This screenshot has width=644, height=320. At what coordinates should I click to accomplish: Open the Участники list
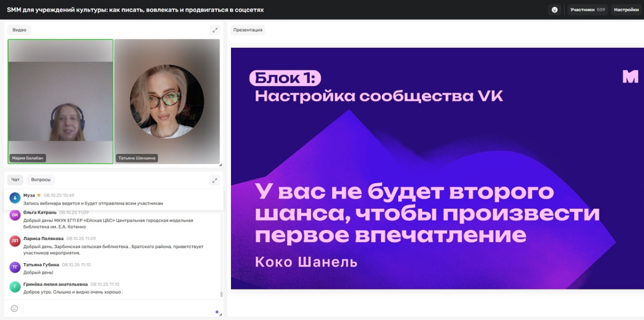[587, 10]
